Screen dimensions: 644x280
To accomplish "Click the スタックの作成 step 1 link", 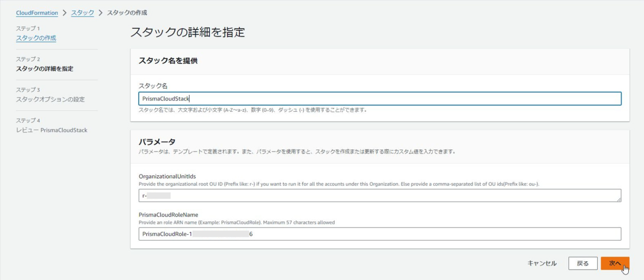I will click(x=36, y=38).
